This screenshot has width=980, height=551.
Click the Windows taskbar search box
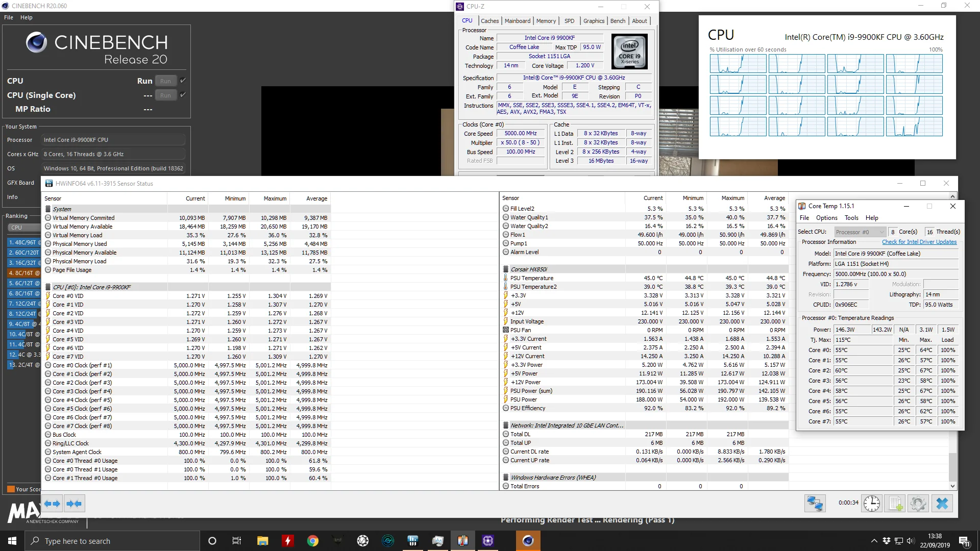[112, 541]
